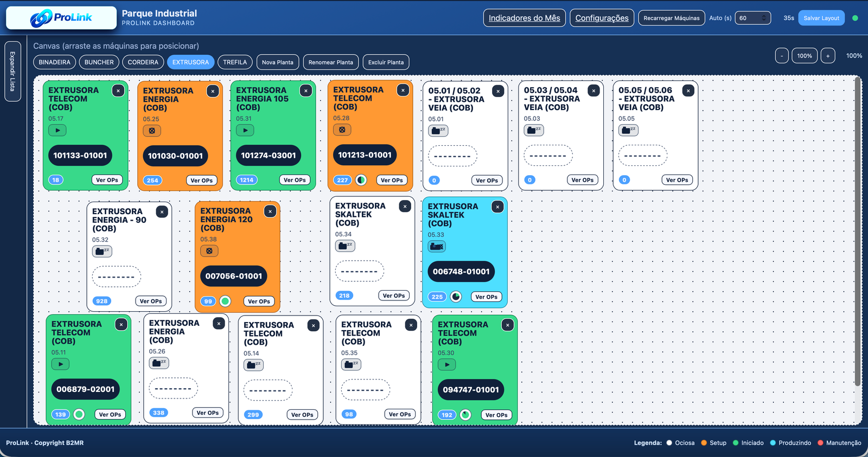Zoom in canvas with plus button
This screenshot has height=457, width=868.
click(828, 56)
